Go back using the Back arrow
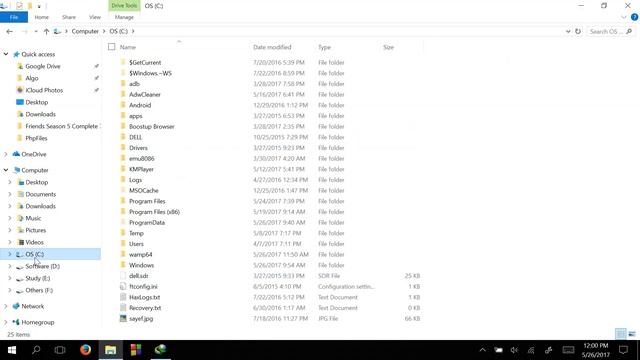Viewport: 640px width, 360px height. 9,31
